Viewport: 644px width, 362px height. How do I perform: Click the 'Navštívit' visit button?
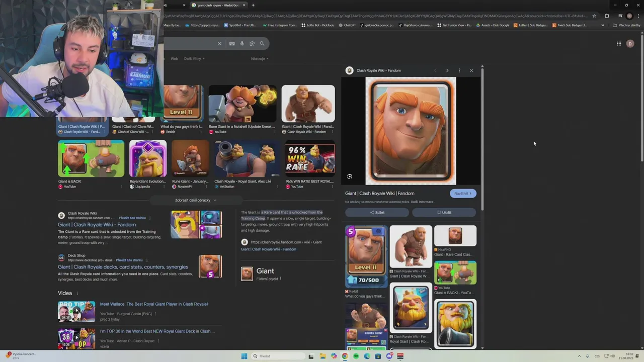[463, 194]
